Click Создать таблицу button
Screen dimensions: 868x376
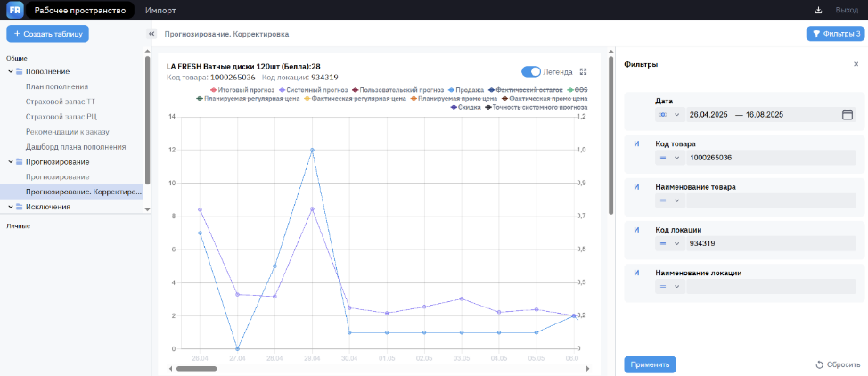pyautogui.click(x=47, y=34)
